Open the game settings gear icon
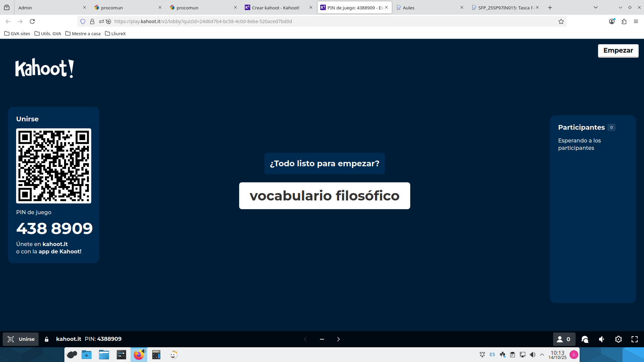 tap(619, 339)
